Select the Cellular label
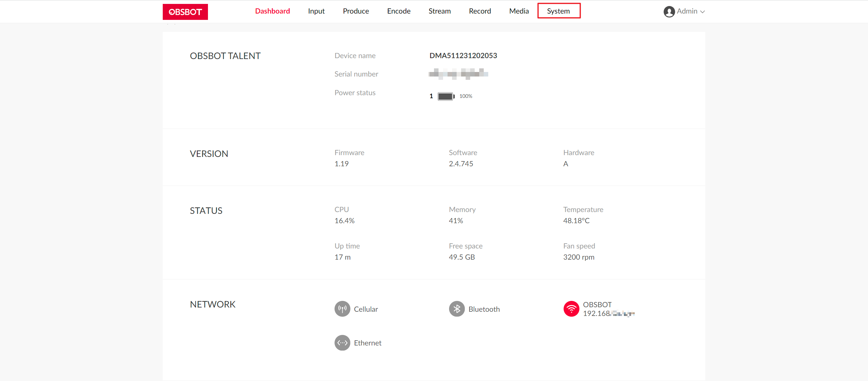 [x=366, y=309]
